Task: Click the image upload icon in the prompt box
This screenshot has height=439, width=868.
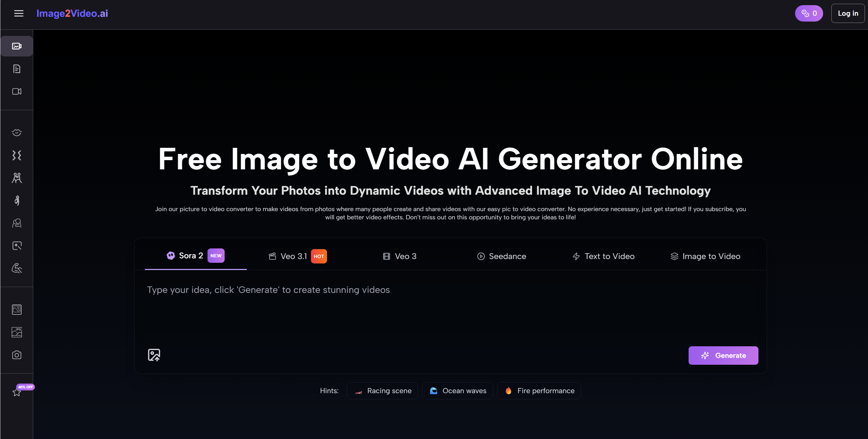Action: (154, 355)
